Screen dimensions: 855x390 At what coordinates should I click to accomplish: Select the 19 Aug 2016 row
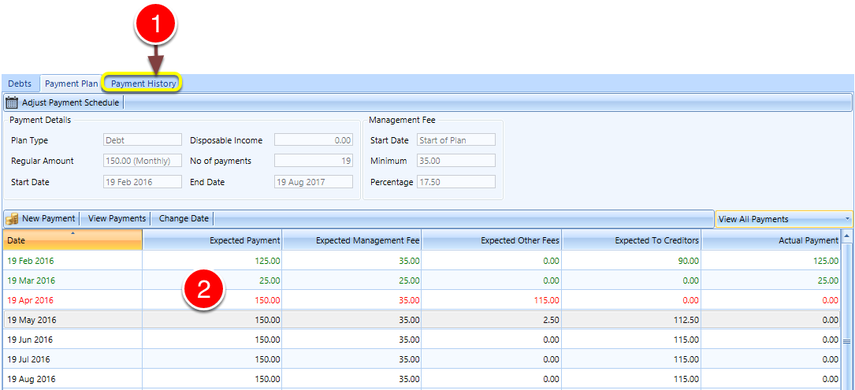click(x=422, y=379)
